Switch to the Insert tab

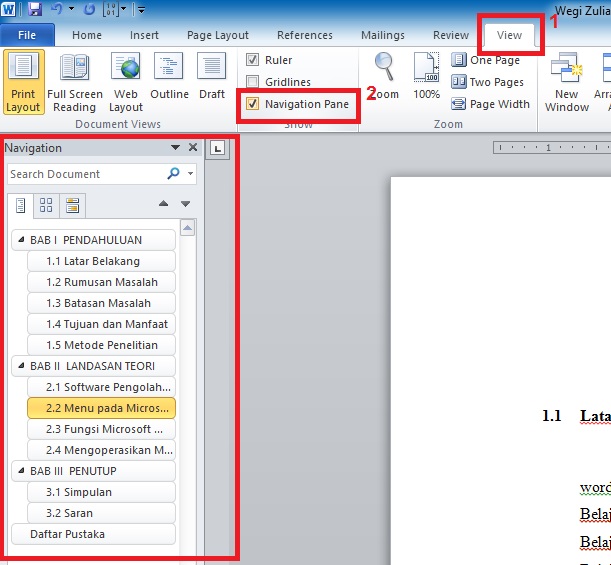pos(144,35)
